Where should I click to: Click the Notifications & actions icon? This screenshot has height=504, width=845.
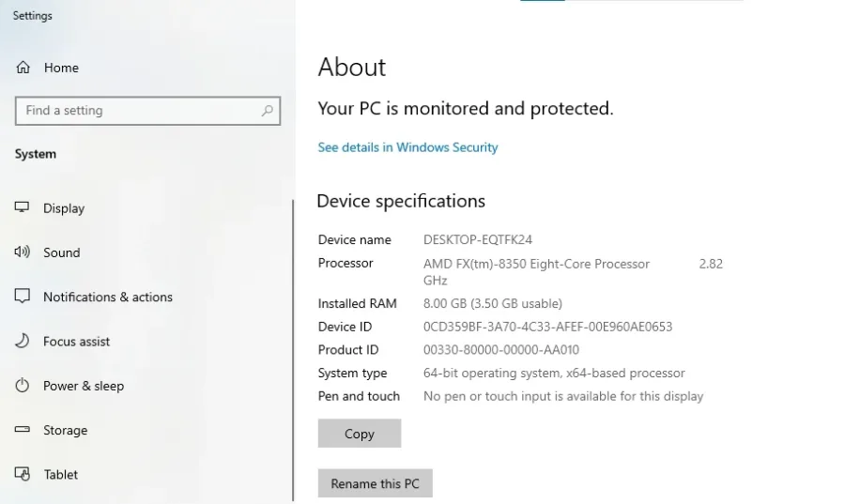tap(23, 297)
